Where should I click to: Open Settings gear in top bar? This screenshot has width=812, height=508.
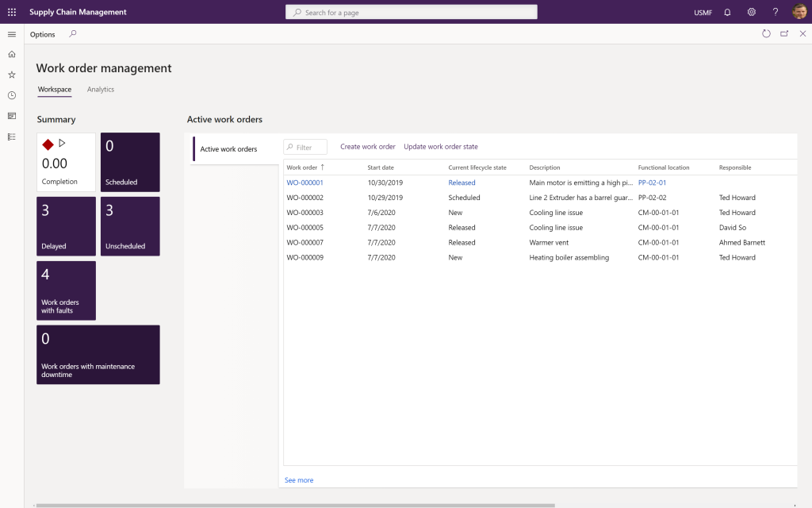point(751,12)
